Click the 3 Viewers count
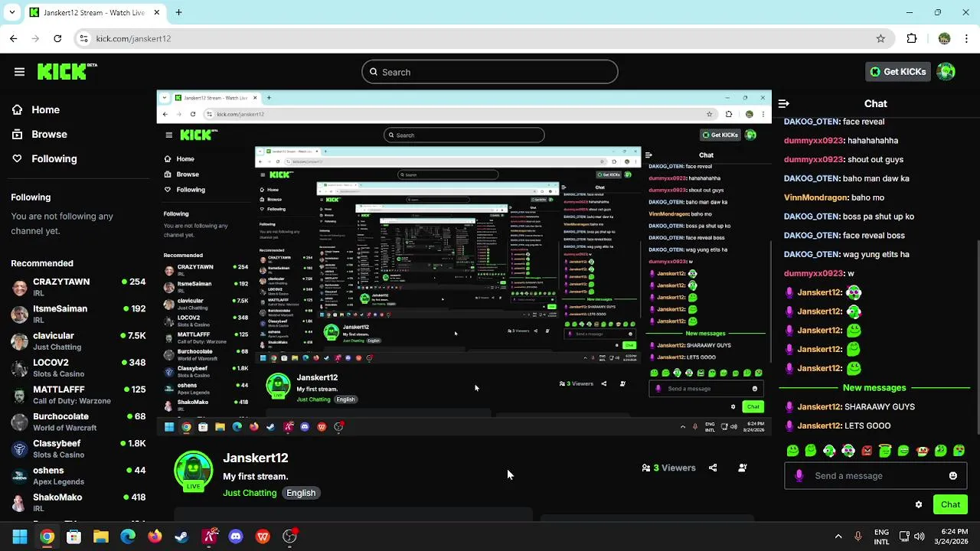This screenshot has width=980, height=551. coord(668,468)
